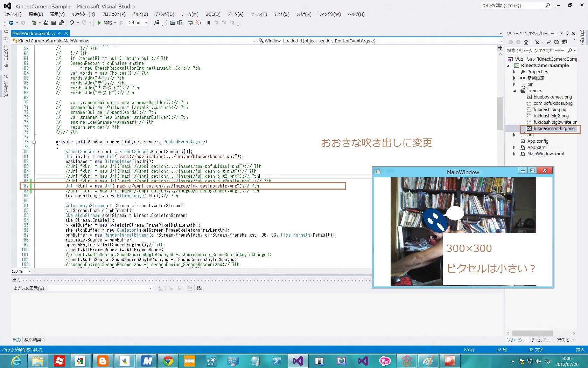588x368 pixels.
Task: Click the Undo toolbar icon
Action: click(72, 23)
